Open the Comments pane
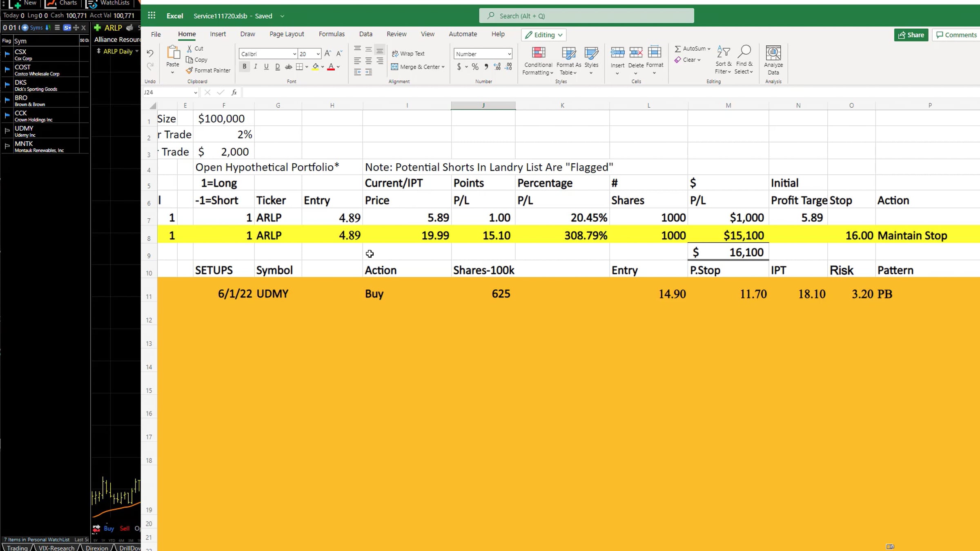 tap(956, 35)
